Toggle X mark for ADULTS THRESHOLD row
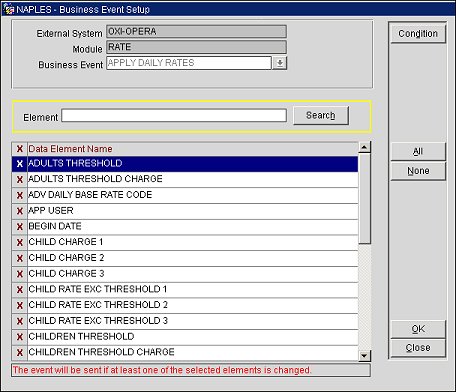The image size is (456, 392). [20, 164]
